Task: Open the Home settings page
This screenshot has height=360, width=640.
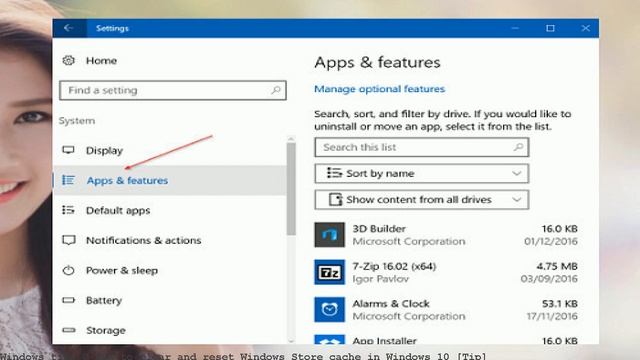Action: pyautogui.click(x=101, y=60)
